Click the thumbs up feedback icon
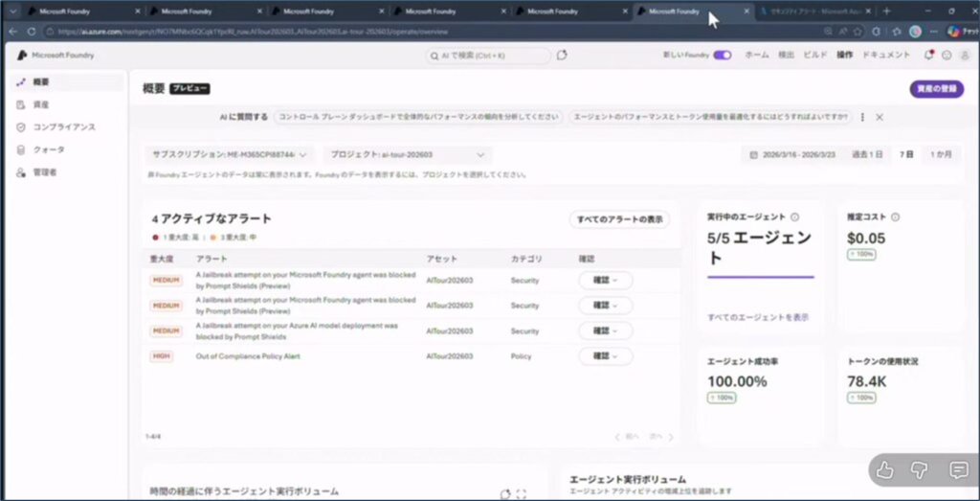The width and height of the screenshot is (980, 501). [885, 469]
